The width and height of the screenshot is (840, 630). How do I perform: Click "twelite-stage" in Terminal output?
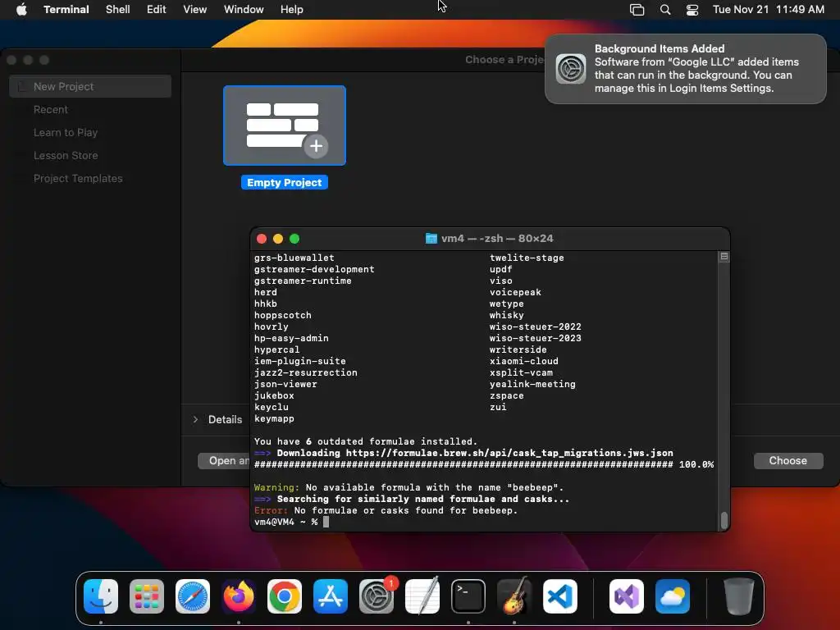point(527,258)
